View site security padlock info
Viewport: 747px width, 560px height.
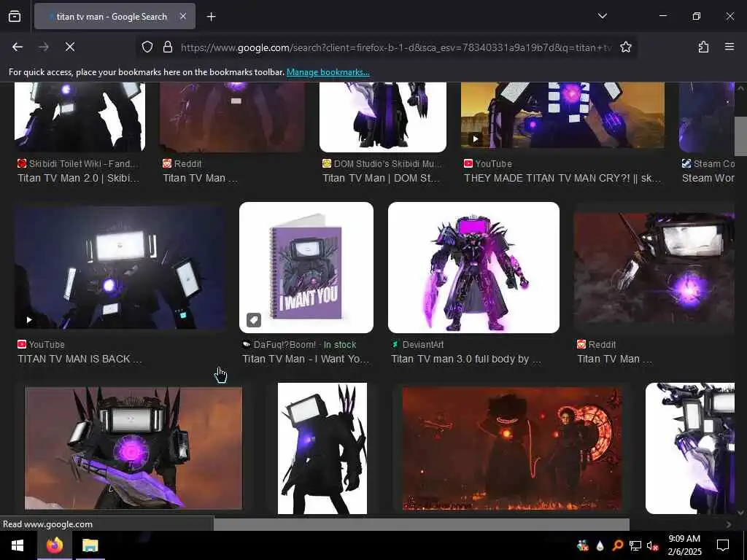(168, 47)
